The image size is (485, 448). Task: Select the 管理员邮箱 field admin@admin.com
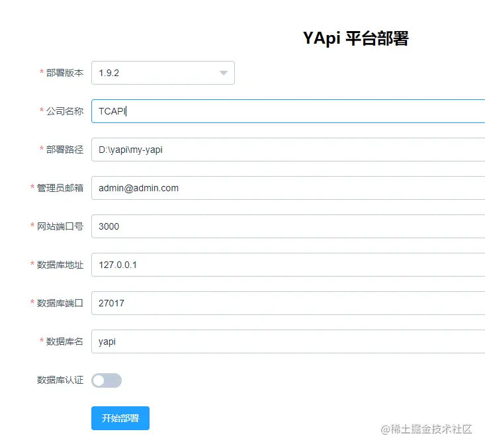(x=288, y=188)
